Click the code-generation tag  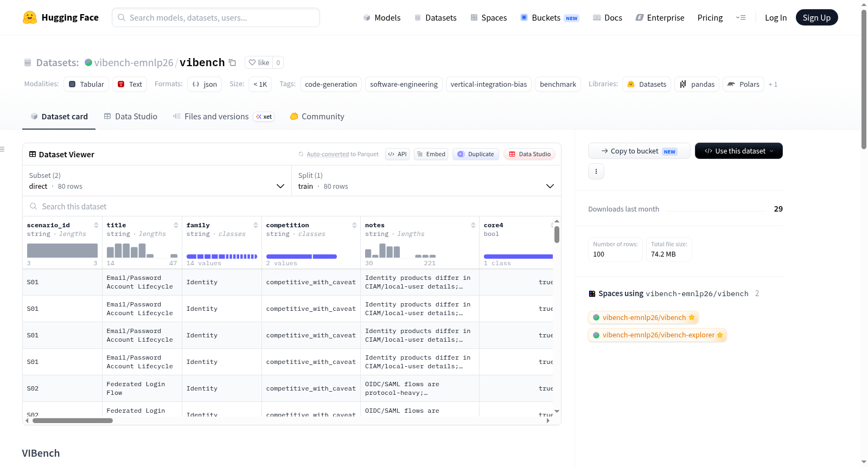[331, 84]
